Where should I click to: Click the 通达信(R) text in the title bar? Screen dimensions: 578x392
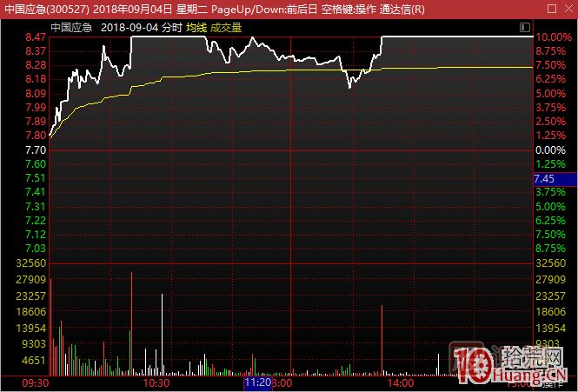coord(402,10)
